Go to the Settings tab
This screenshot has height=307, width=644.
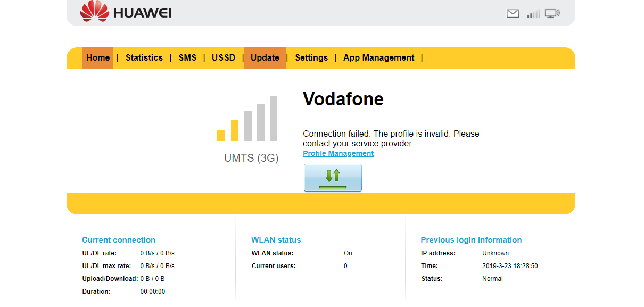click(311, 57)
